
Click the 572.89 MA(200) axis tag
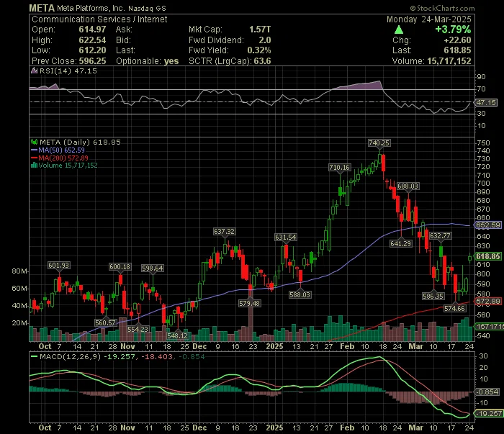click(488, 302)
